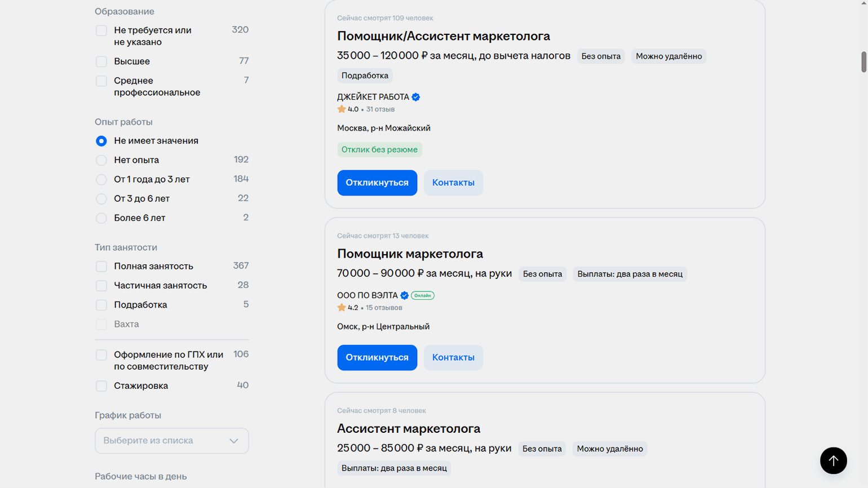868x488 pixels.
Task: Enable the Полная занятость checkbox
Action: coord(101,267)
